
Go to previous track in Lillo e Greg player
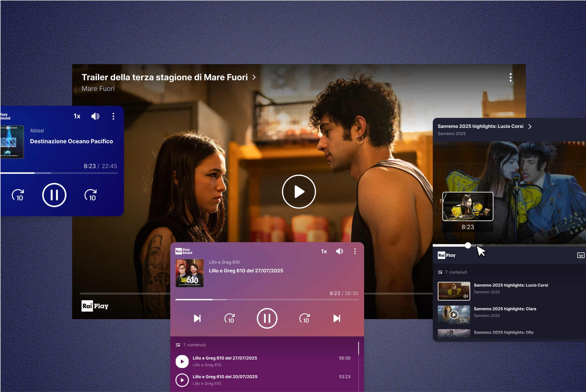[x=197, y=318]
